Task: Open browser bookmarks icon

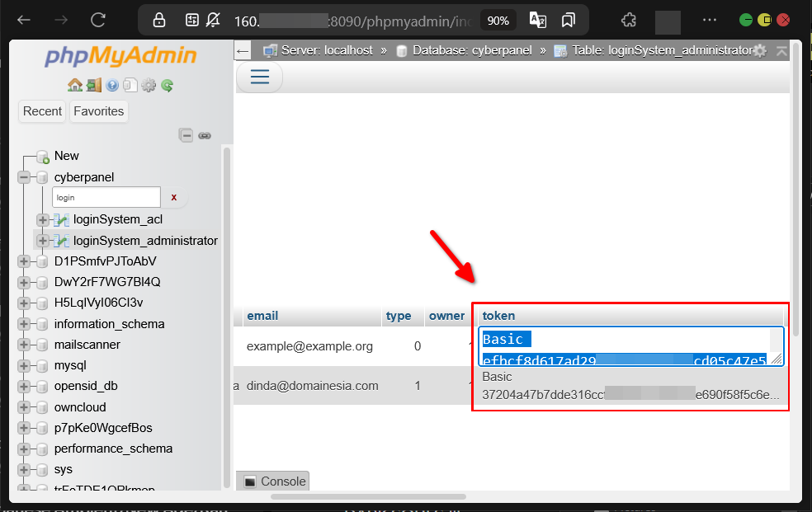Action: (x=568, y=20)
